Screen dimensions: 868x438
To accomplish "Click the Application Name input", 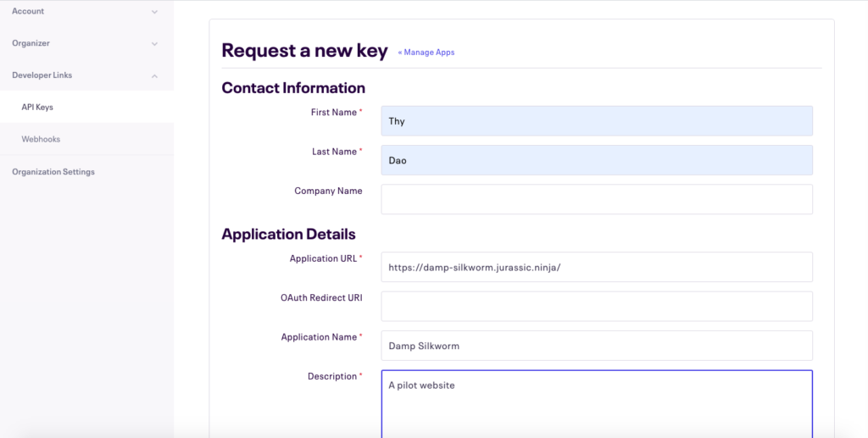I will [x=597, y=346].
